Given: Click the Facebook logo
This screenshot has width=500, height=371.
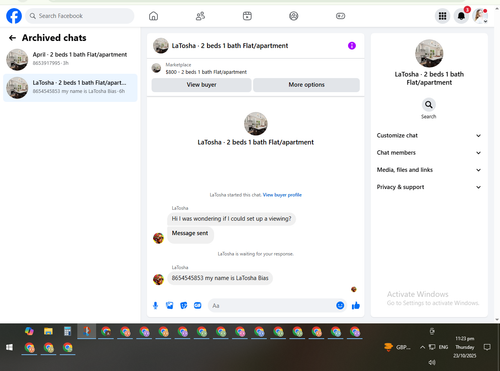Looking at the screenshot, I should 14,16.
